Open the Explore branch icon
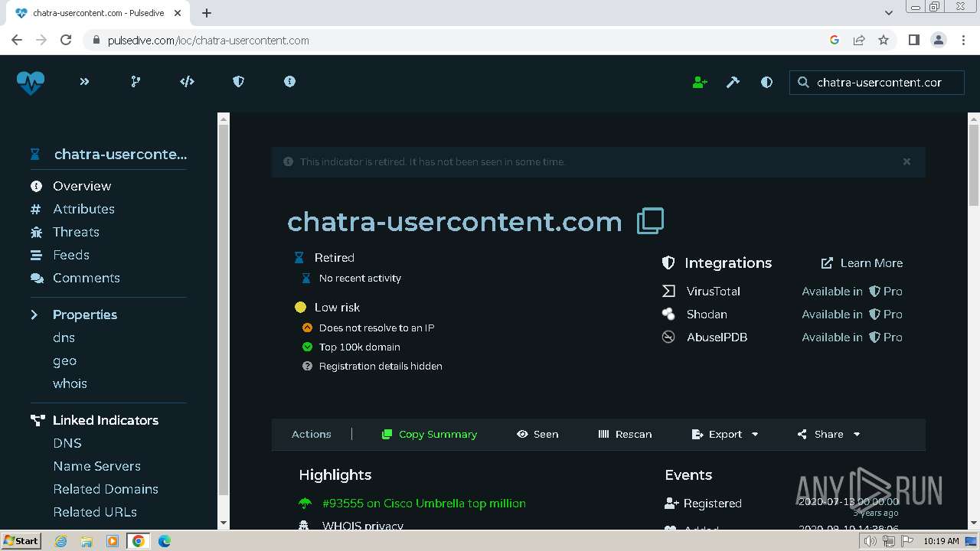This screenshot has width=980, height=551. click(136, 81)
